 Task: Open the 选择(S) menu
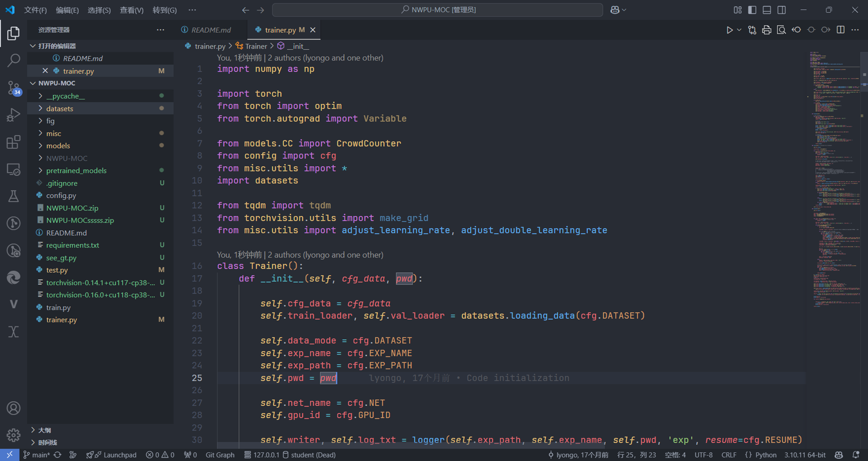click(99, 10)
